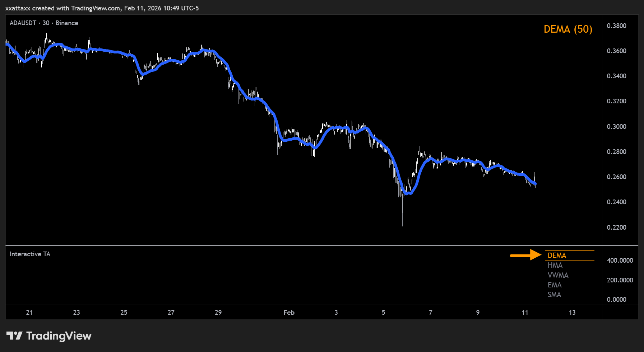The height and width of the screenshot is (352, 644).
Task: Click the 0.3600 price axis label
Action: (x=616, y=51)
